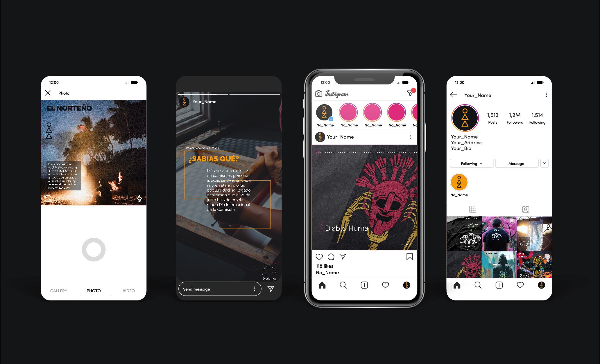This screenshot has height=364, width=600.
Task: Toggle to PHOTO tab in gallery
Action: point(93,290)
